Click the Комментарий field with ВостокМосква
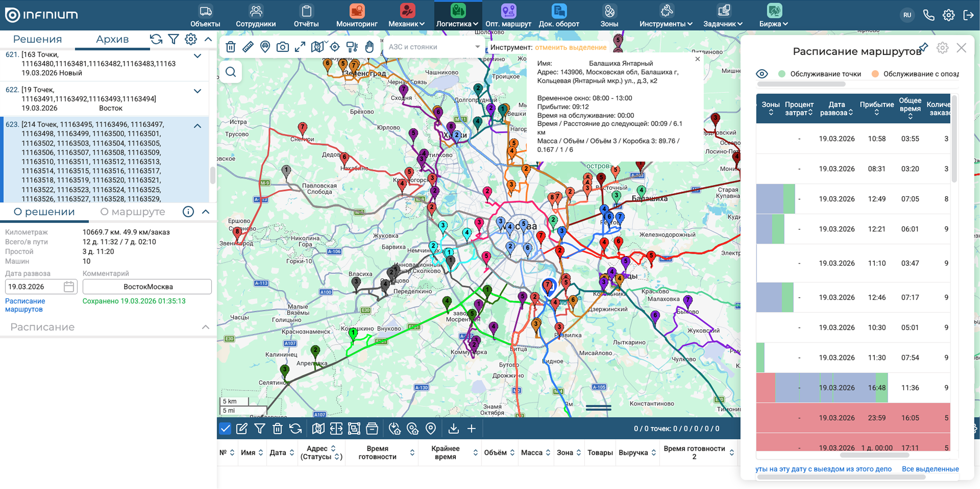 [147, 287]
